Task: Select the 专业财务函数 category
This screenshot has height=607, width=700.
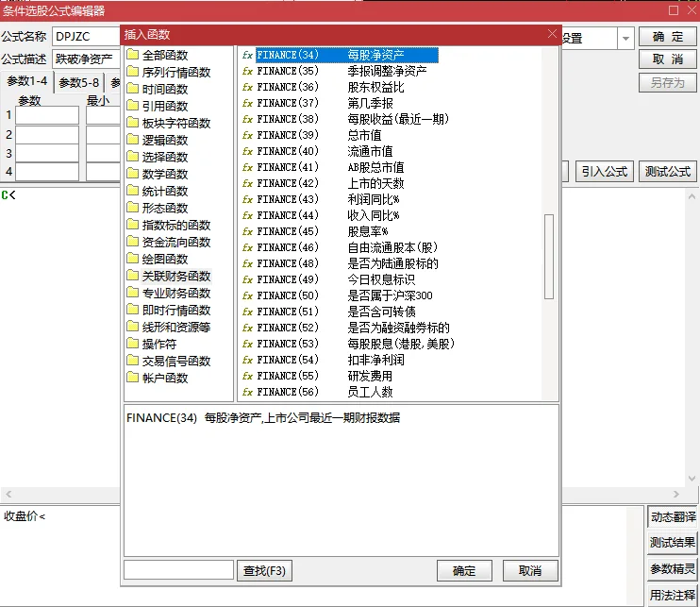Action: (176, 293)
